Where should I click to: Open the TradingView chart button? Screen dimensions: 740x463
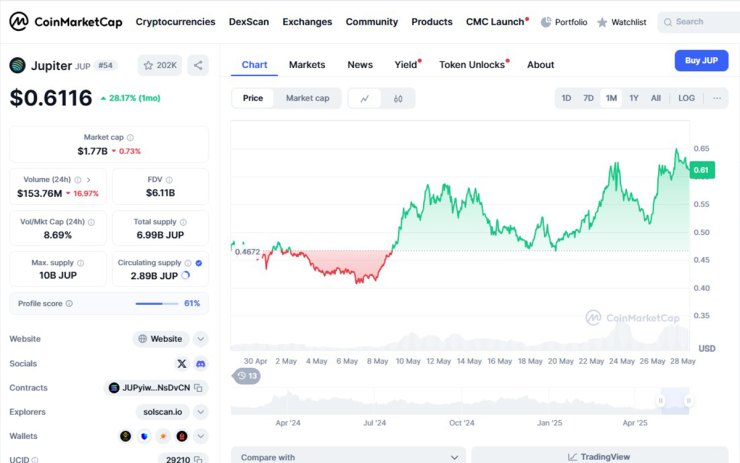click(x=599, y=457)
